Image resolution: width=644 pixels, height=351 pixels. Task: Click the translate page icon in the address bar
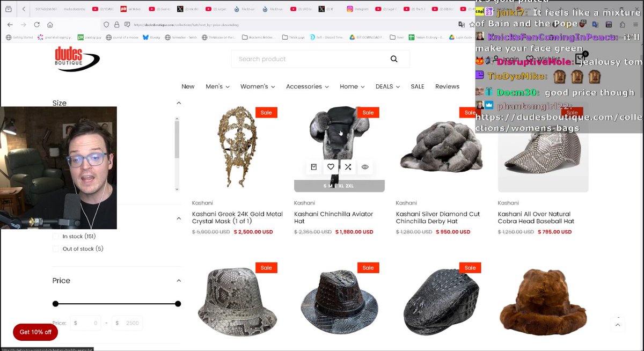(461, 25)
